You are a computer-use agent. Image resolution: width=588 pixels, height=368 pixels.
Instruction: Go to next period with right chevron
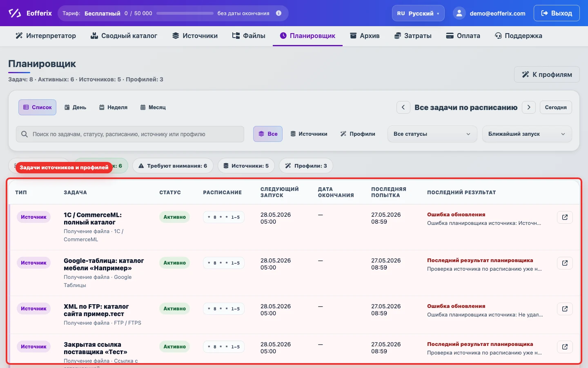[x=529, y=107]
